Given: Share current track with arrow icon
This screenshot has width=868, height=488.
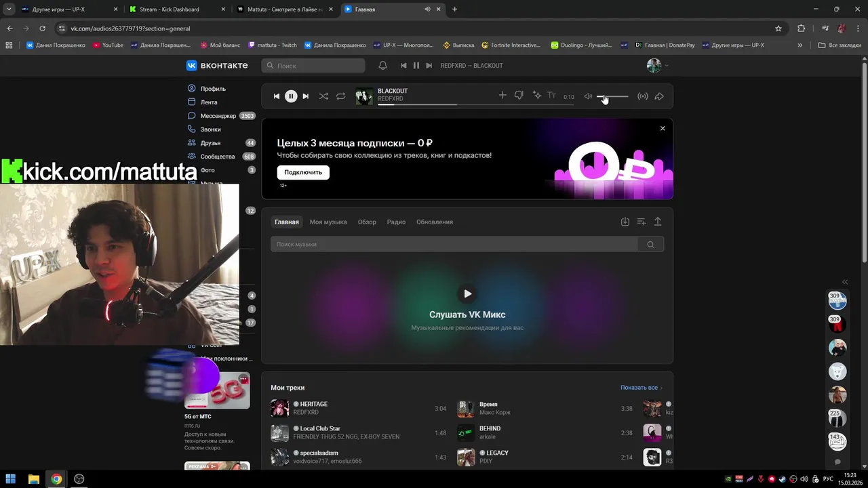Looking at the screenshot, I should (x=659, y=96).
